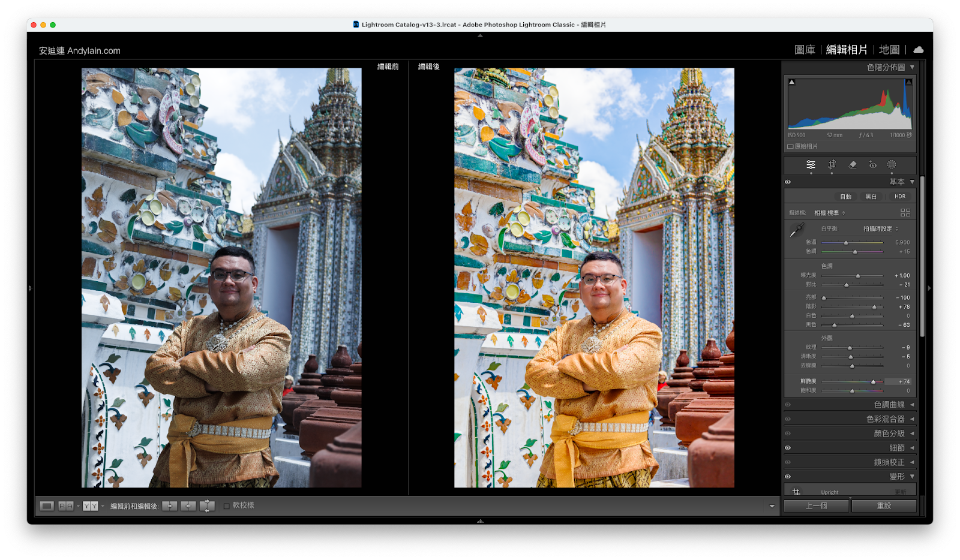Image resolution: width=960 pixels, height=560 pixels.
Task: Click the 鮮艷度 vibrance slider handle
Action: pyautogui.click(x=873, y=382)
